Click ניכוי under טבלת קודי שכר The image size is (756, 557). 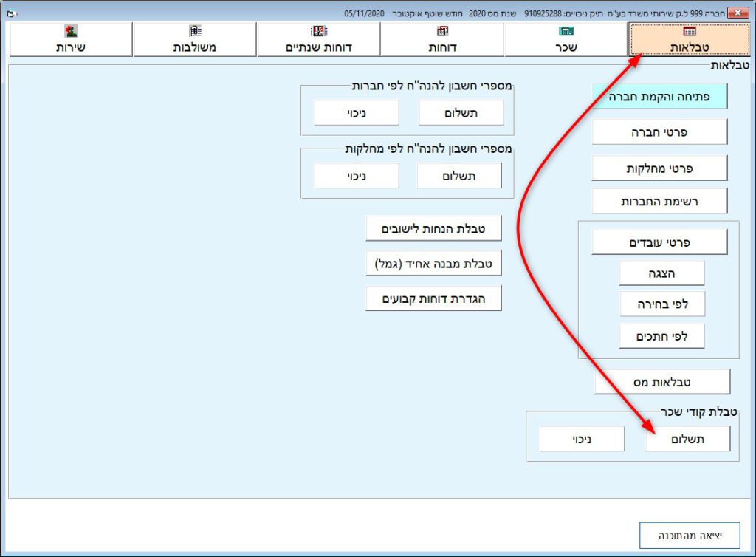pos(582,439)
